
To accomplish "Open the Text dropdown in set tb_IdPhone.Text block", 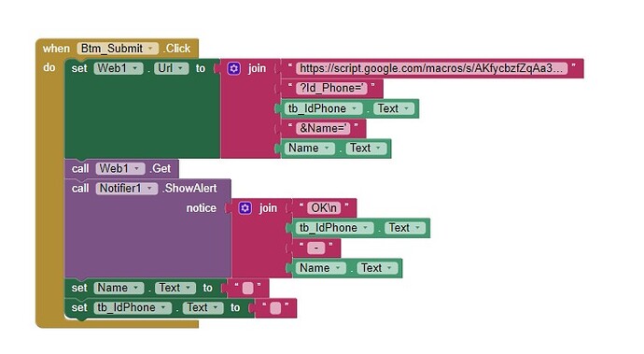I will [203, 307].
